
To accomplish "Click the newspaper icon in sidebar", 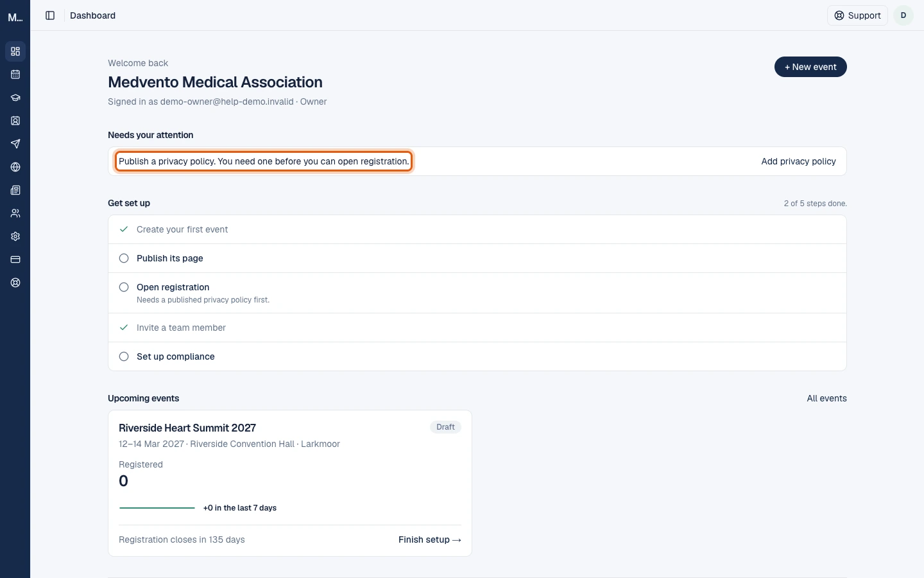I will coord(15,190).
